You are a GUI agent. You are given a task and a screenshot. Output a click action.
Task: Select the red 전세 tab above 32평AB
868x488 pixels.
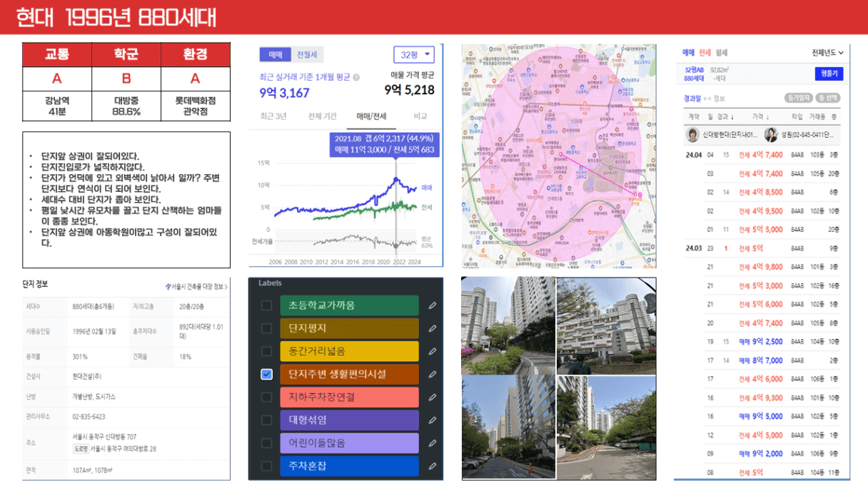coord(705,53)
